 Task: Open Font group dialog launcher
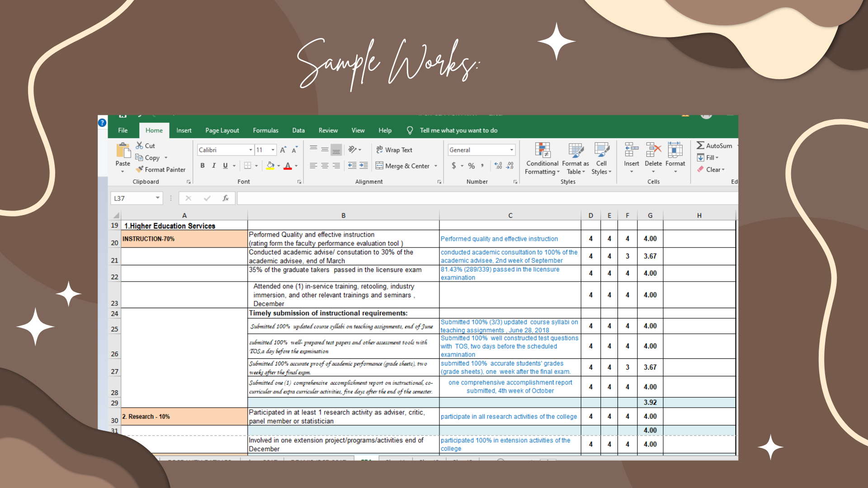[x=299, y=182]
